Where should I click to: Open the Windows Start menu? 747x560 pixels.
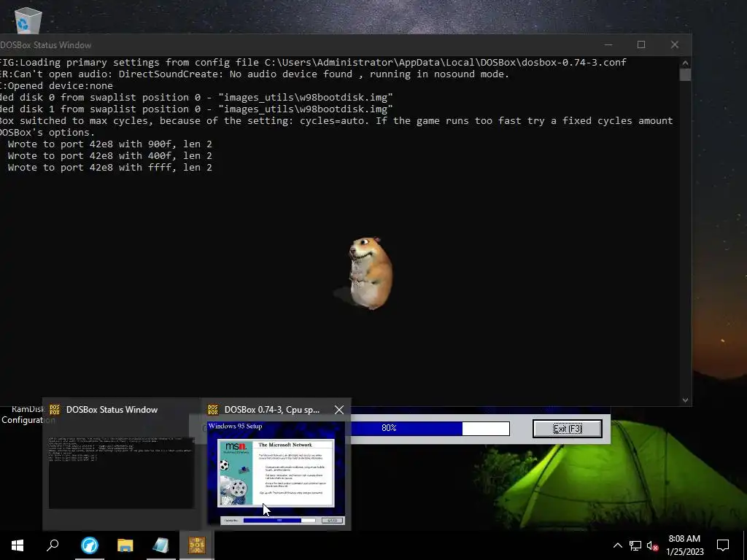coord(18,545)
